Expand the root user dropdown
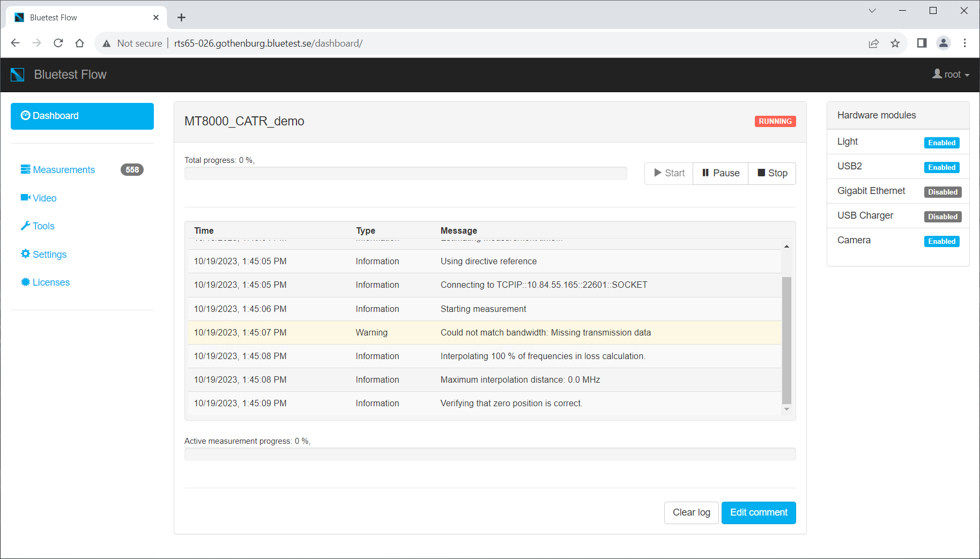This screenshot has width=980, height=559. click(951, 74)
